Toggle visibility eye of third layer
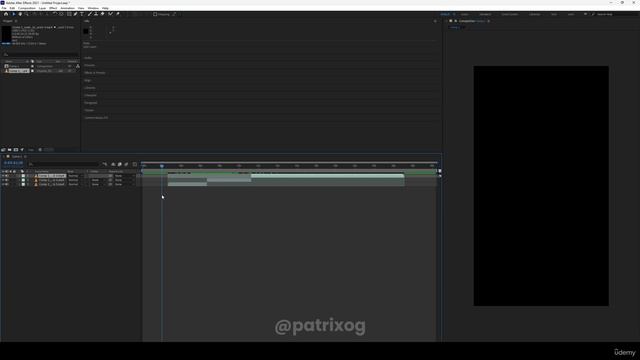This screenshot has width=640, height=360. pyautogui.click(x=3, y=184)
